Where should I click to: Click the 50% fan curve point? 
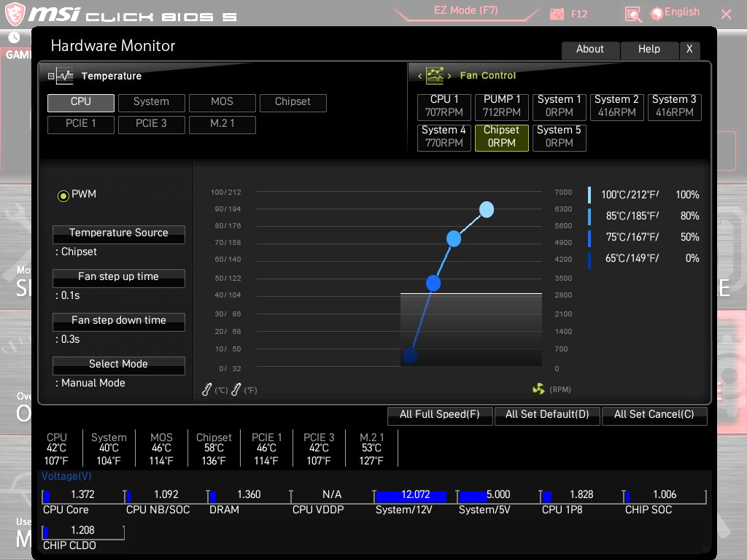433,284
